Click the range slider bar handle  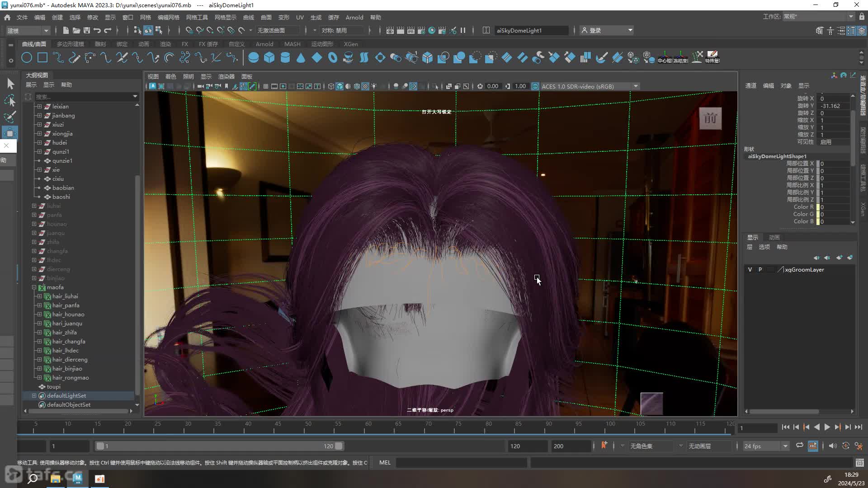tap(219, 446)
